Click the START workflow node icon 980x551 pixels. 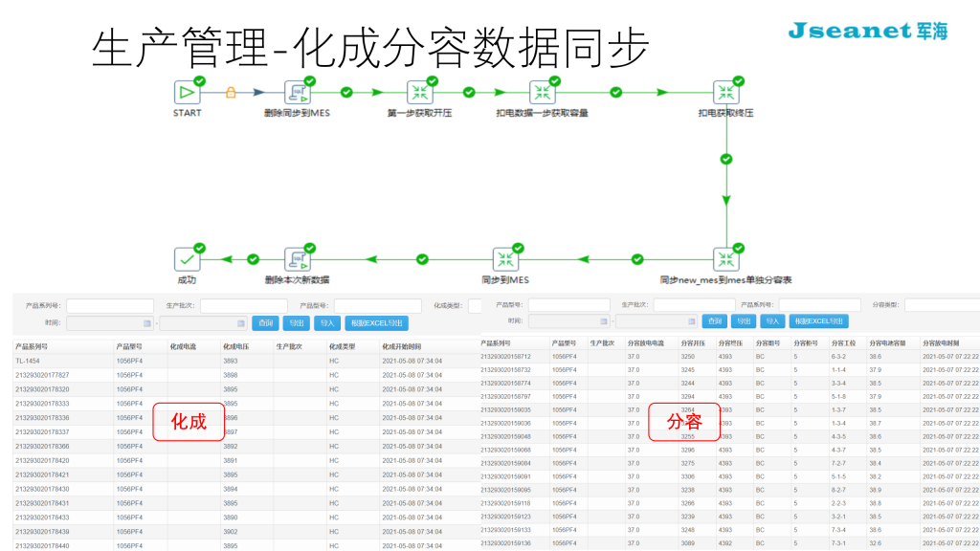click(187, 93)
